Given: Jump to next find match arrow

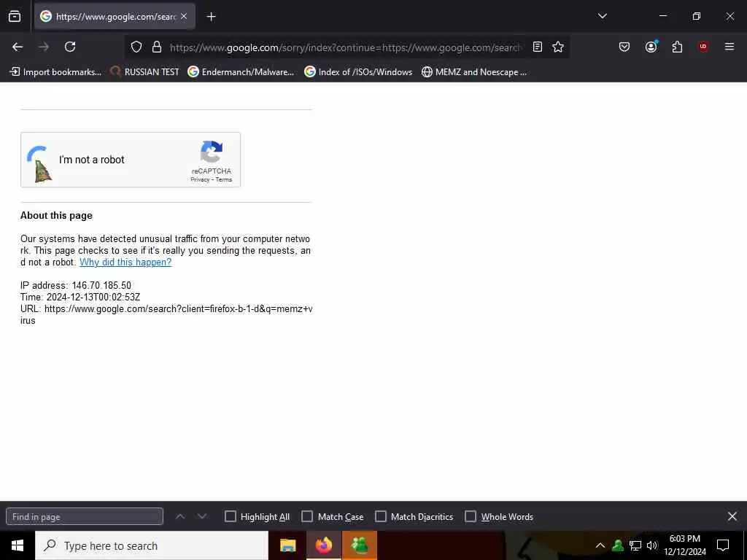Looking at the screenshot, I should coord(202,516).
